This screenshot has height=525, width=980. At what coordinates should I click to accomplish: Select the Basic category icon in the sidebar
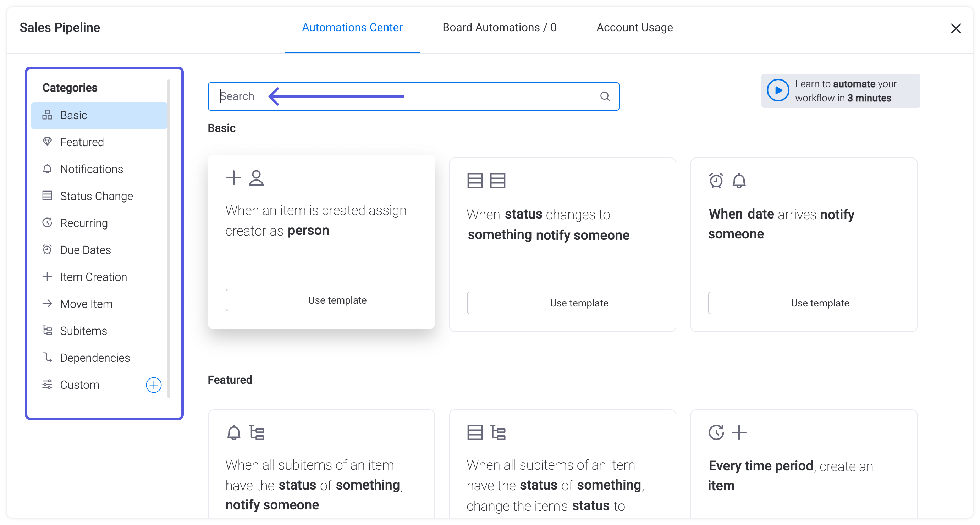47,115
